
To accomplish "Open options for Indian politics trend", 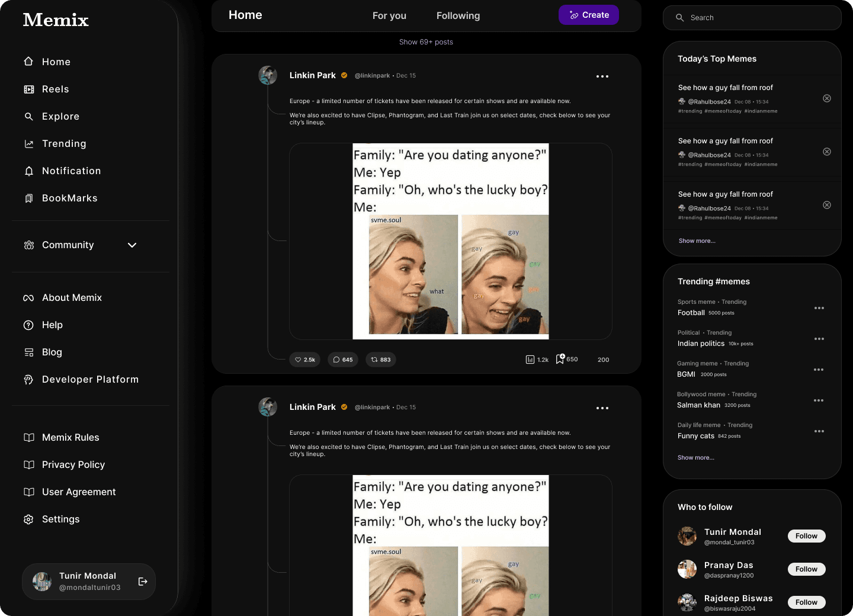I will 819,339.
